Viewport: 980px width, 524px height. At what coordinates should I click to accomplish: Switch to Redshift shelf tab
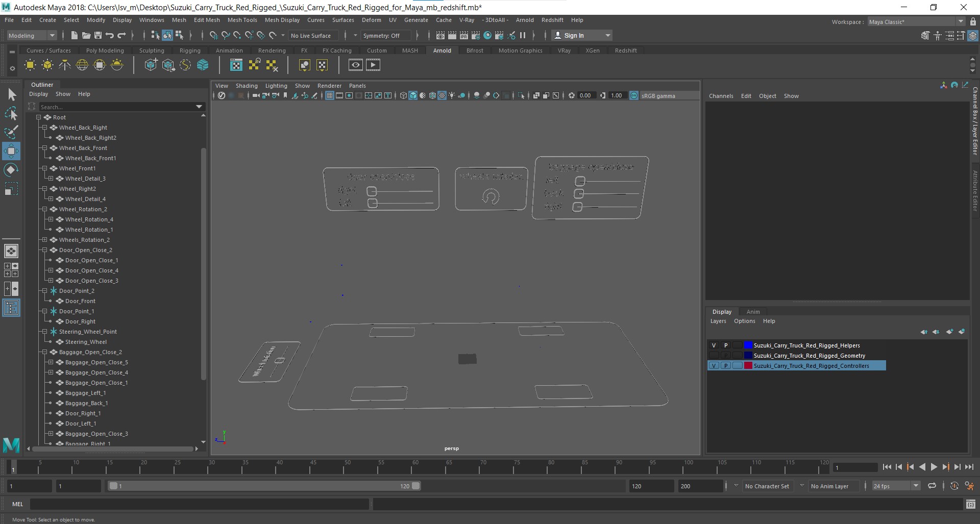[626, 51]
